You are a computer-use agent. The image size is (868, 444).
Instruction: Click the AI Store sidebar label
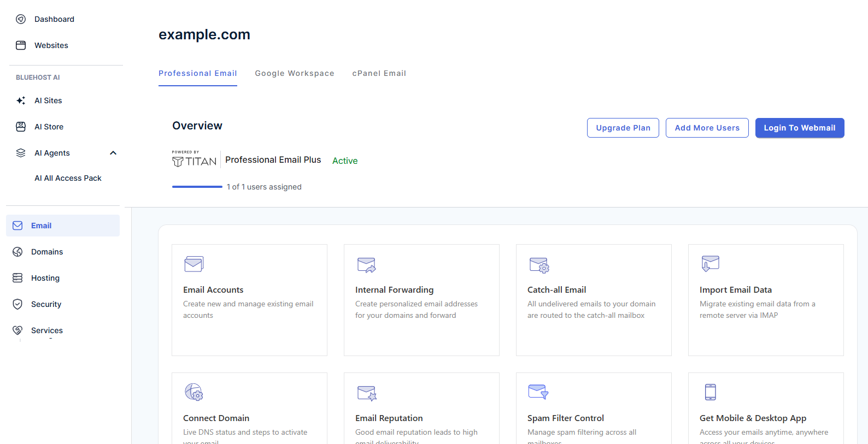click(x=49, y=127)
